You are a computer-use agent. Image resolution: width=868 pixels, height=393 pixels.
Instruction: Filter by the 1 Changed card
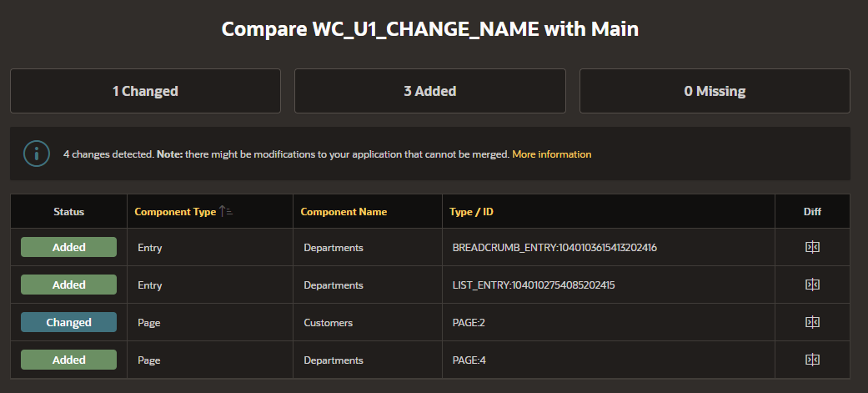point(146,91)
